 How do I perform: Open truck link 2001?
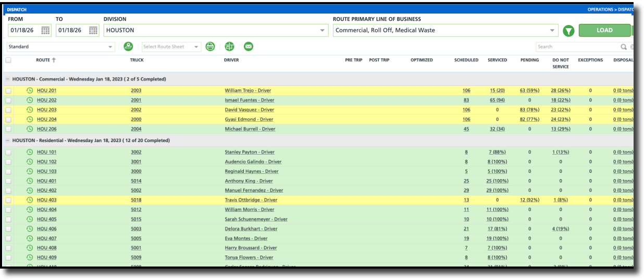coord(136,100)
